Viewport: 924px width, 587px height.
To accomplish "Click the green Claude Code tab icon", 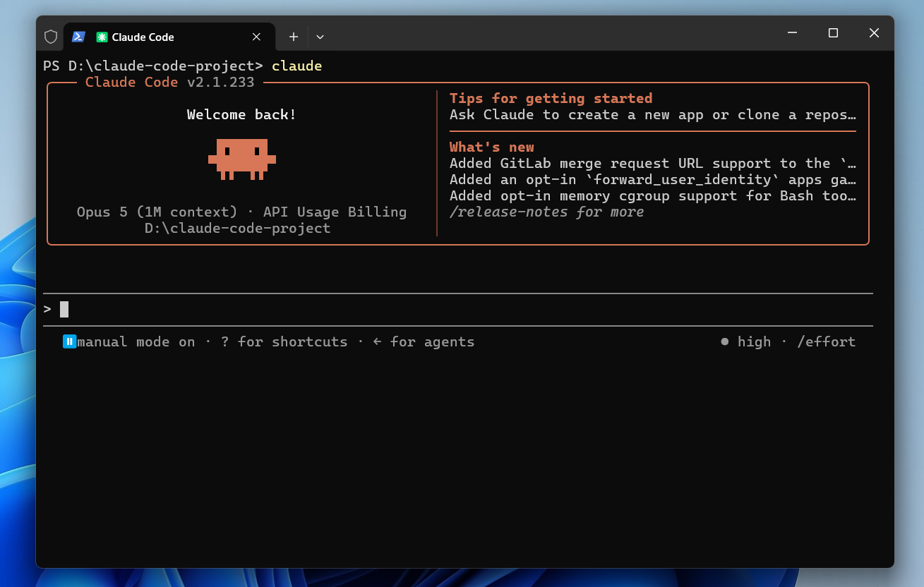I will 102,37.
